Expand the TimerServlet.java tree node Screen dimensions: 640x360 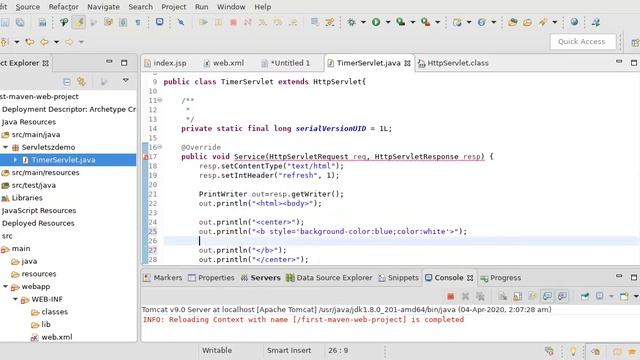16,160
